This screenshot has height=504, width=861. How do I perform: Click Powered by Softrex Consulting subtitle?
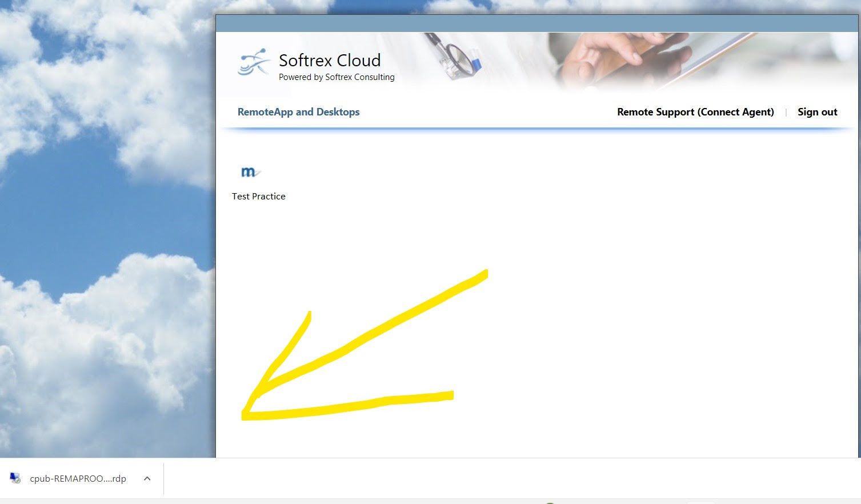click(x=337, y=77)
